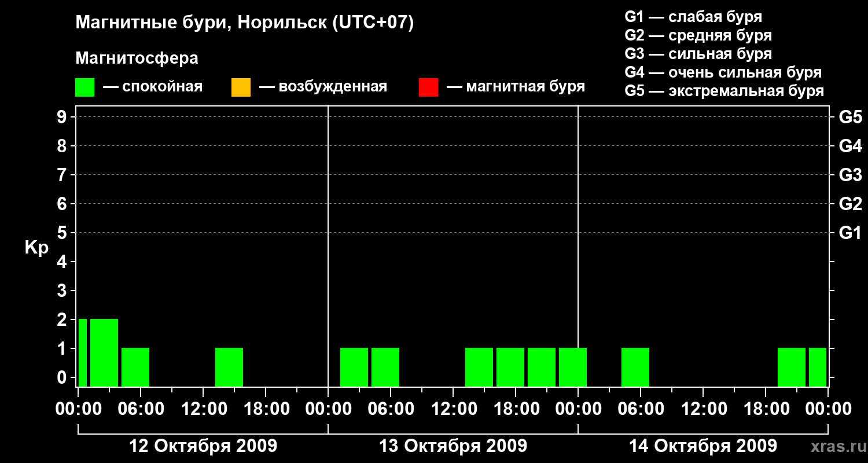Click the Kp 1 bar after 18:00 on 13 October
This screenshot has width=868, height=463.
[542, 367]
